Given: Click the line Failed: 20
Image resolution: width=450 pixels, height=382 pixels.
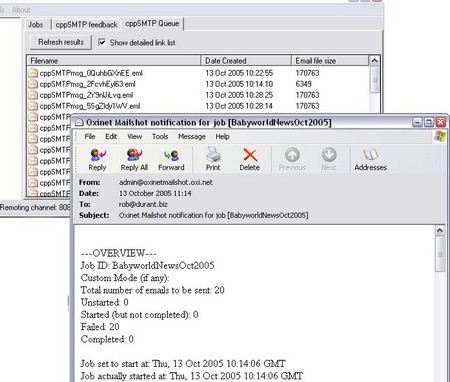Looking at the screenshot, I should pos(100,327).
